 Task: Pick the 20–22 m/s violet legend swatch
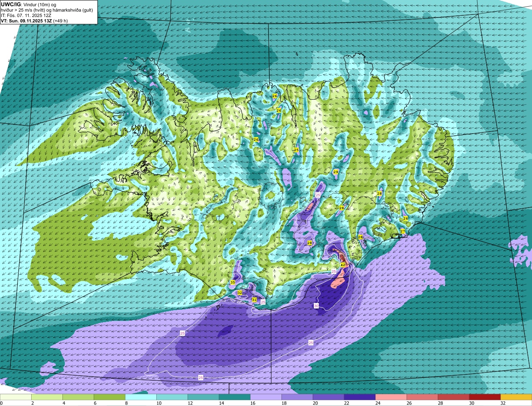click(x=329, y=397)
